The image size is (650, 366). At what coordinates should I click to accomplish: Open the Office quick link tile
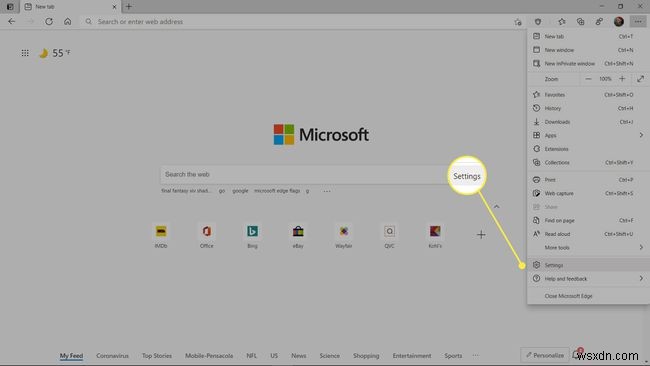click(x=206, y=236)
